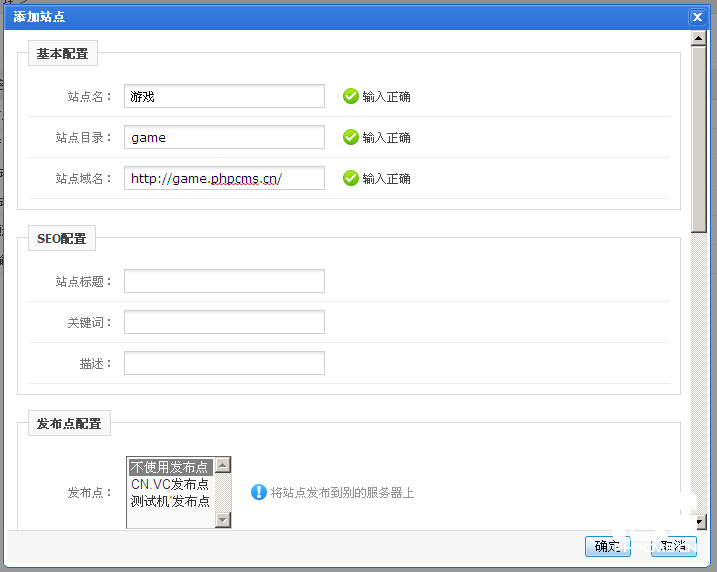Close the 添加站点 dialog with X
The height and width of the screenshot is (572, 717).
(x=697, y=16)
